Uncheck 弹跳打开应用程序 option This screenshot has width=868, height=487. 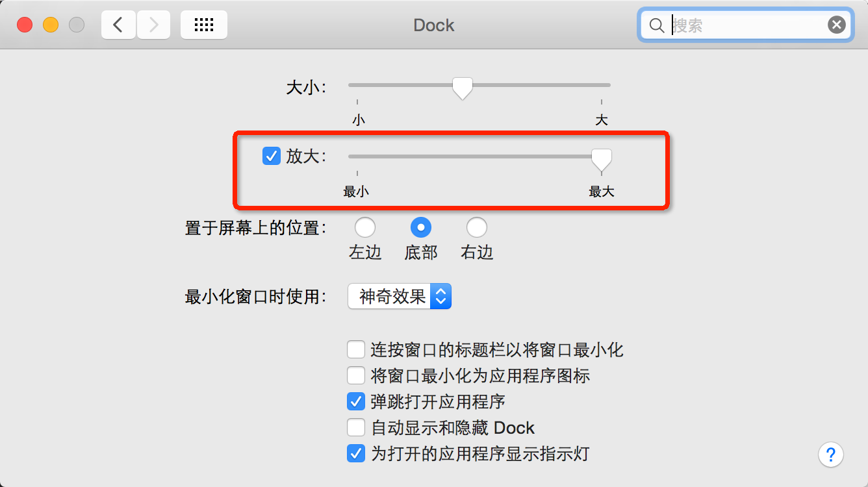[x=355, y=401]
